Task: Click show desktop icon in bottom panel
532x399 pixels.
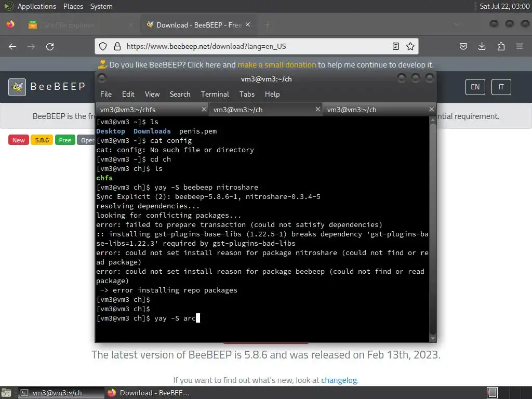Action: pyautogui.click(x=6, y=393)
